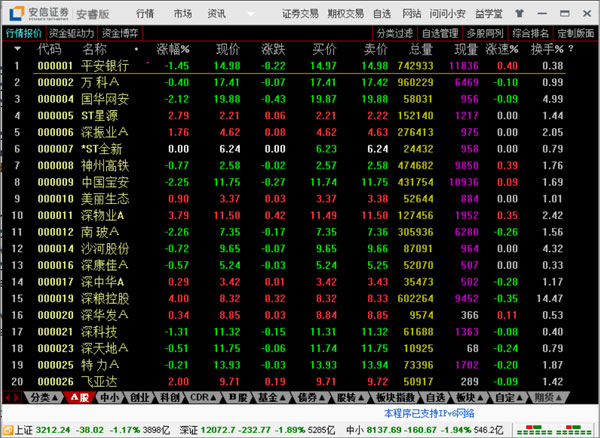Open the skin (shirt) icon in title bar

point(519,14)
